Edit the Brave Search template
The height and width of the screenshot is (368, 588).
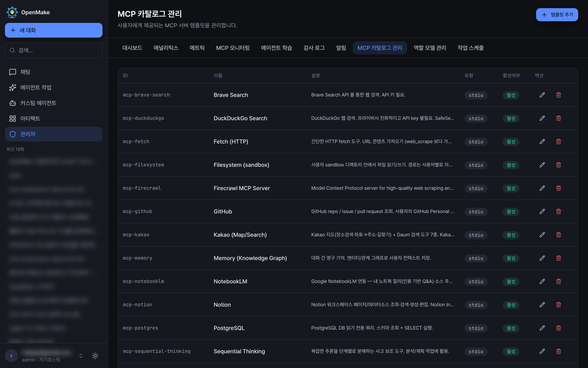click(542, 95)
